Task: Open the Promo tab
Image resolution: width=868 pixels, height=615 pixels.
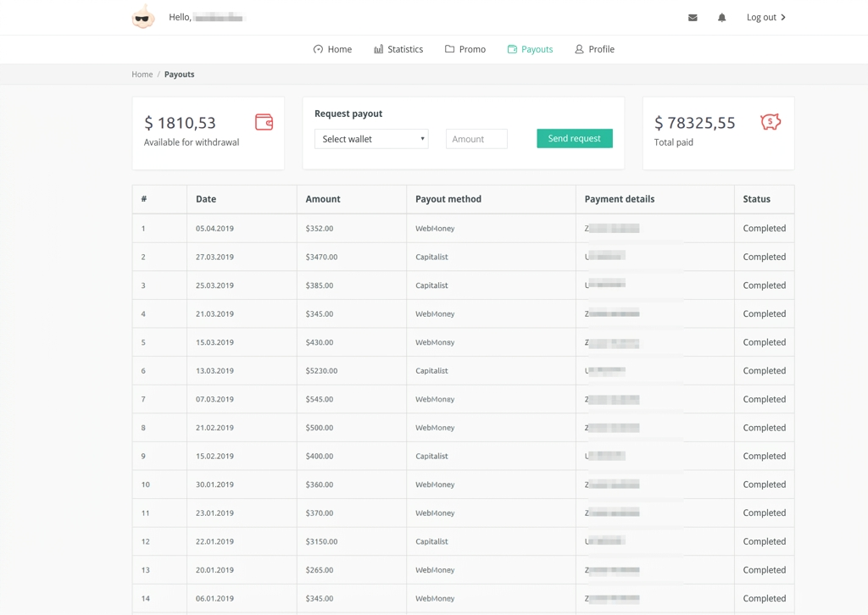Action: pyautogui.click(x=465, y=49)
